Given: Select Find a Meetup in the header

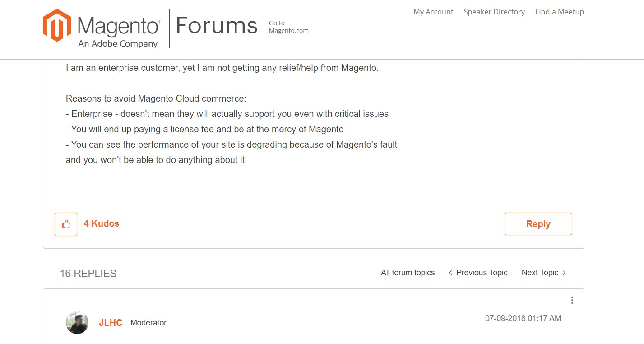Looking at the screenshot, I should [560, 12].
